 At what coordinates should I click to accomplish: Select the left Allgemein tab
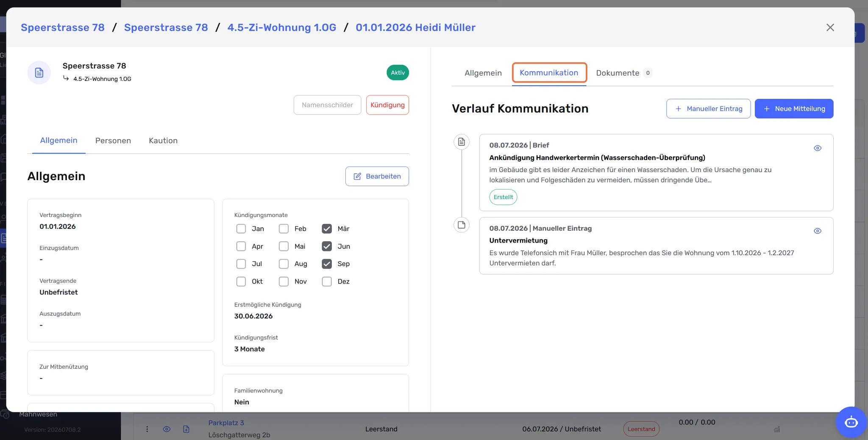click(x=58, y=140)
